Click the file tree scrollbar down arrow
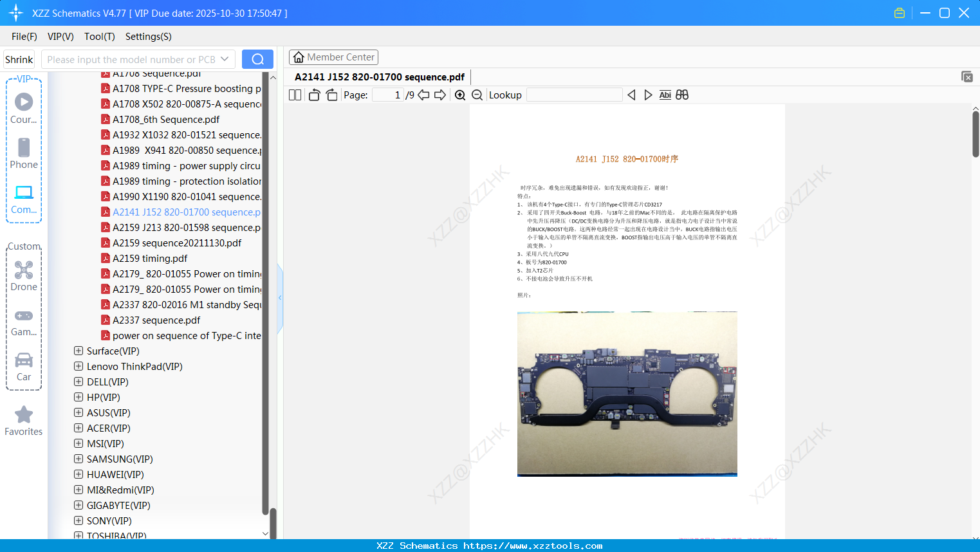The image size is (980, 552). 265,533
